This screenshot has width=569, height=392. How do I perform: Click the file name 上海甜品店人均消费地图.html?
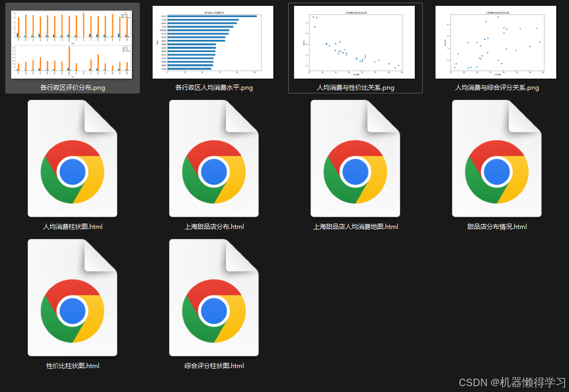pyautogui.click(x=356, y=227)
